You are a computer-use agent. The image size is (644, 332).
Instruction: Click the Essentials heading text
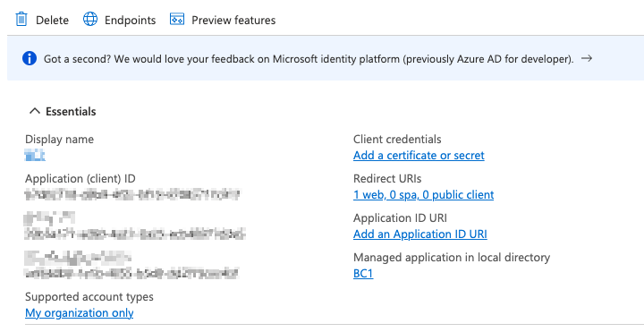click(71, 111)
